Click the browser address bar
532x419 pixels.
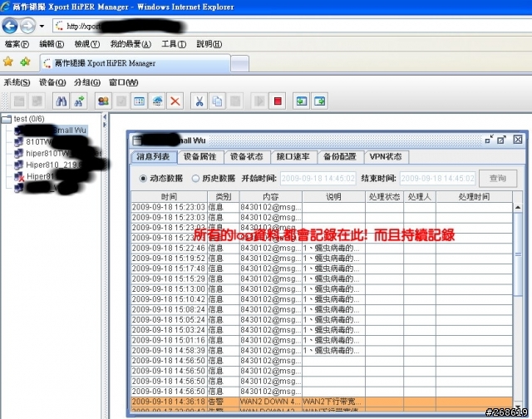[x=292, y=26]
